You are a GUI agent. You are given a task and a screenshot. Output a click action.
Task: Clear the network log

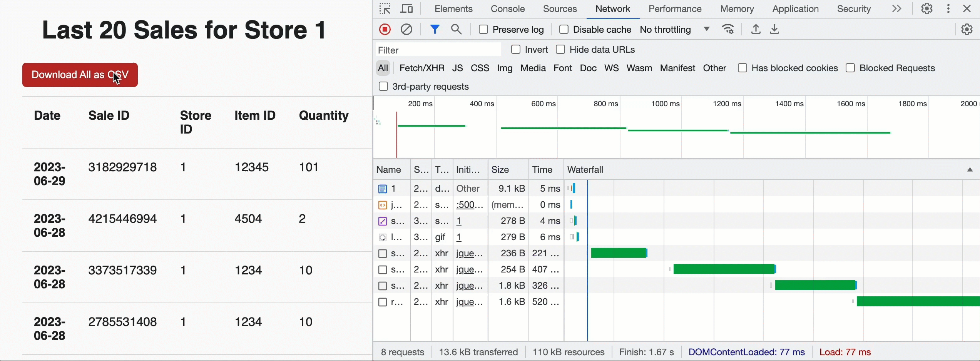tap(406, 30)
